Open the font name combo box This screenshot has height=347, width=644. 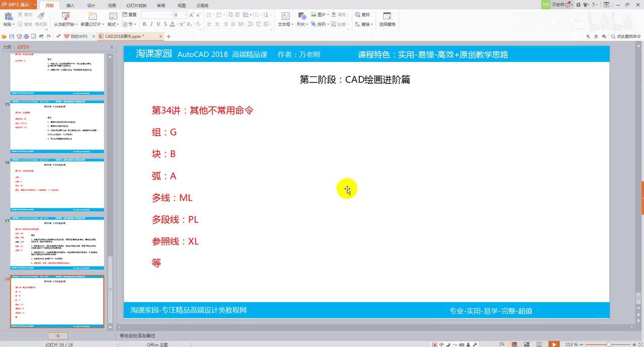click(157, 15)
